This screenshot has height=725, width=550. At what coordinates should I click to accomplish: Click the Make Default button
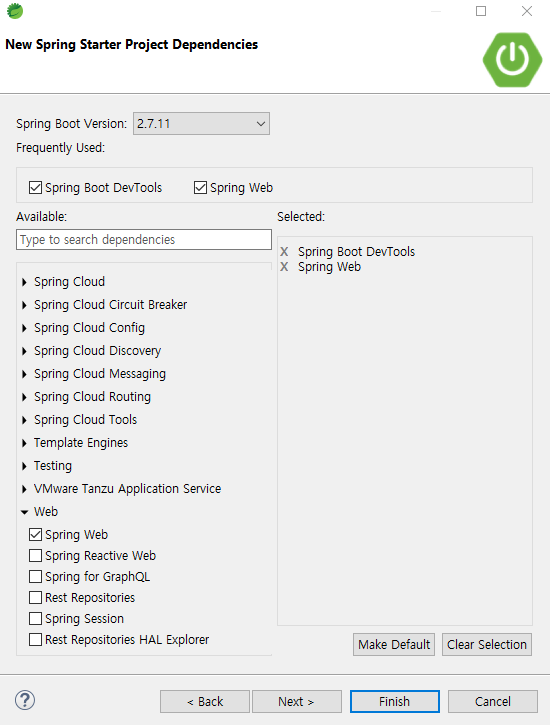(394, 645)
